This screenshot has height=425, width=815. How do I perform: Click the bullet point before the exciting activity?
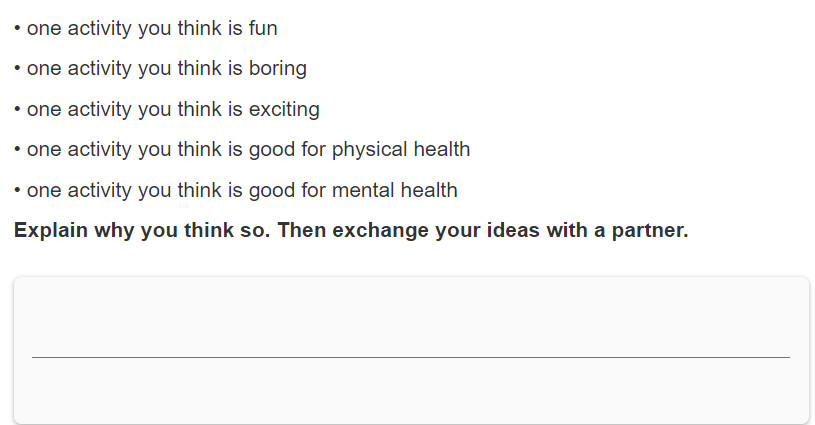[17, 109]
